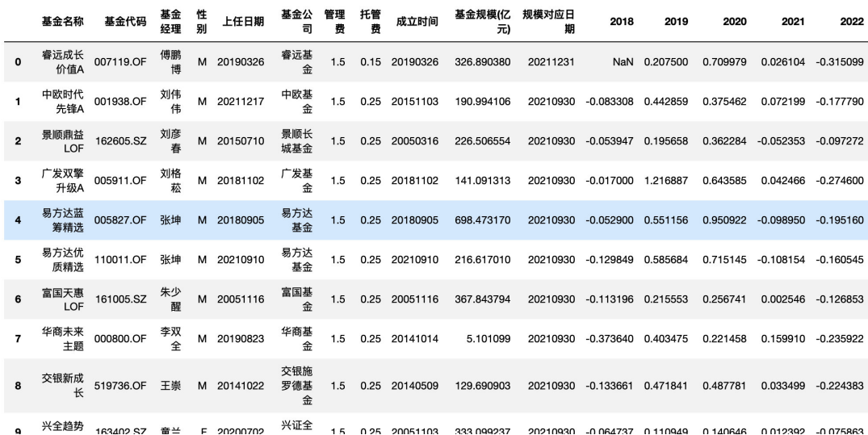The height and width of the screenshot is (435, 868).
Task: Select fund size value 326.890380
Action: [482, 62]
